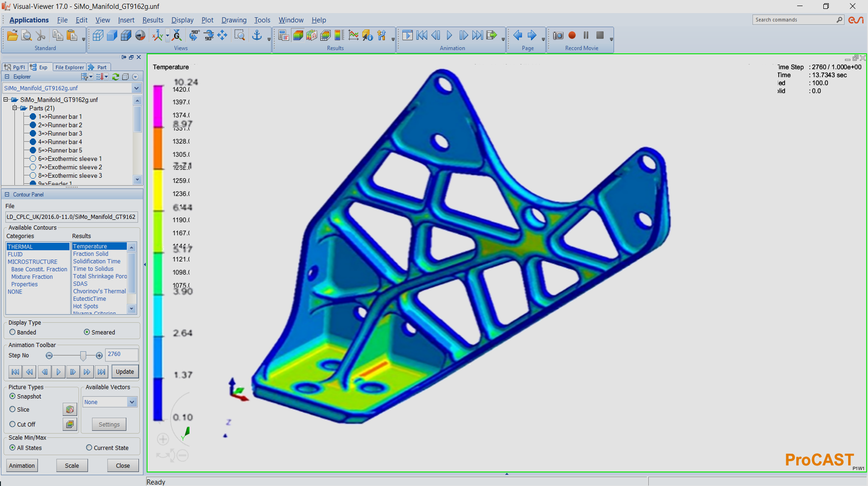The image size is (868, 486).
Task: Click the print preview magnifier icon
Action: [27, 36]
